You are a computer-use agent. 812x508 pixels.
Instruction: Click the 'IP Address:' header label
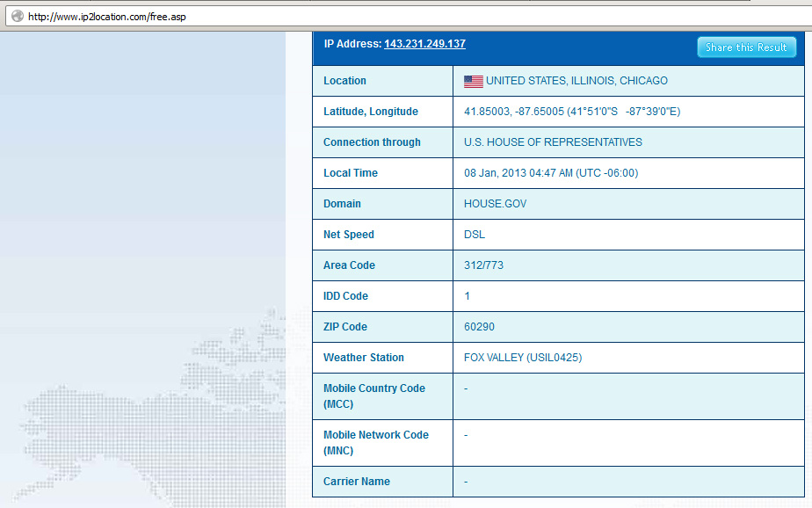[x=352, y=44]
